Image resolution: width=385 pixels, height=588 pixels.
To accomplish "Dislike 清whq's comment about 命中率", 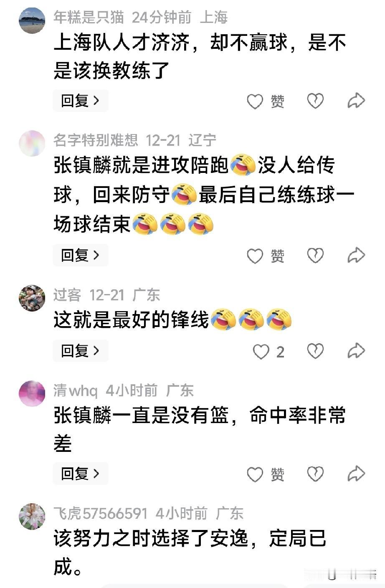I will 315,474.
